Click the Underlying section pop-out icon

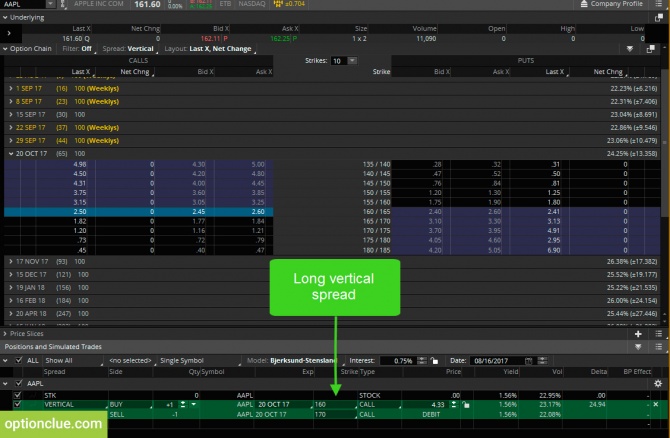658,18
